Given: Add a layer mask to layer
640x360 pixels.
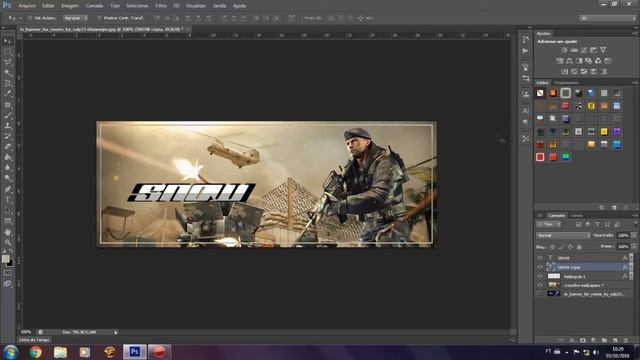Looking at the screenshot, I should point(583,340).
